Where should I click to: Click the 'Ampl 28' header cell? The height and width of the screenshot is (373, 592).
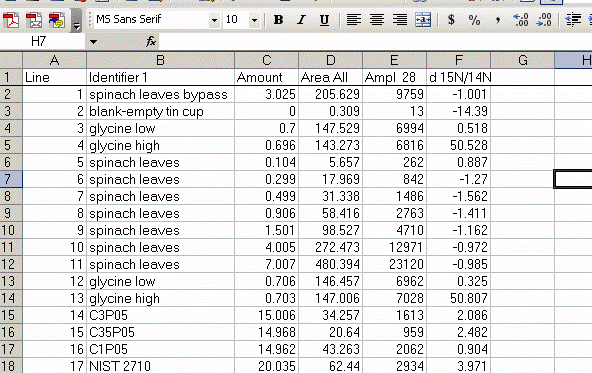point(394,77)
